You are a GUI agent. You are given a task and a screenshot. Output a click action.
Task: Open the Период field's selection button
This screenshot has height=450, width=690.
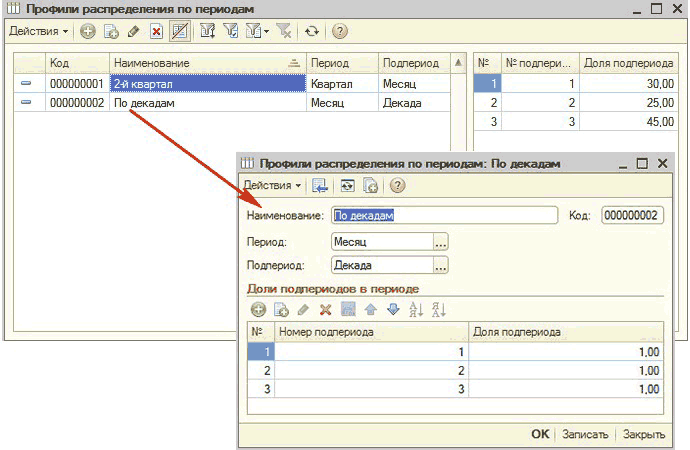(441, 241)
